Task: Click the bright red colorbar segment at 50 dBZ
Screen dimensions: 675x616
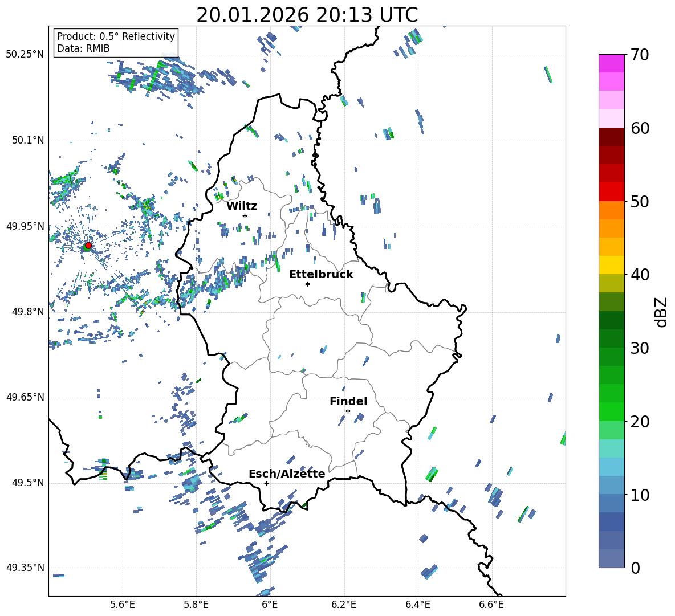Action: click(611, 192)
